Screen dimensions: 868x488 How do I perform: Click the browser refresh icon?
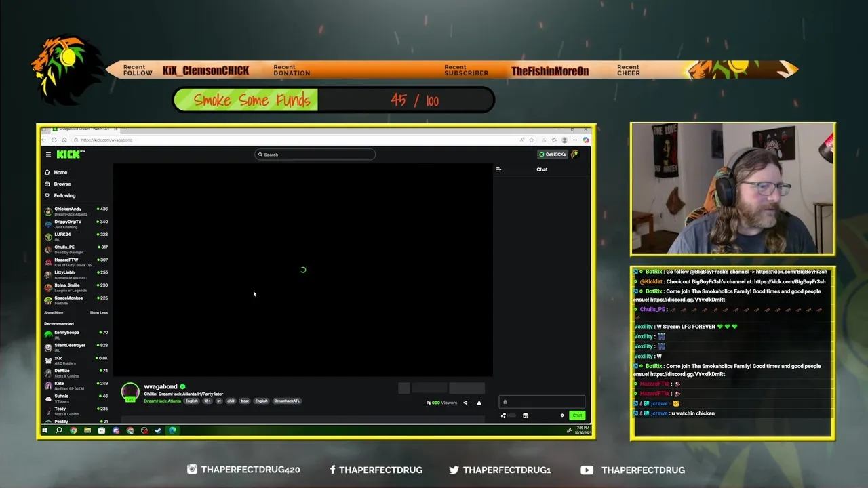[54, 140]
